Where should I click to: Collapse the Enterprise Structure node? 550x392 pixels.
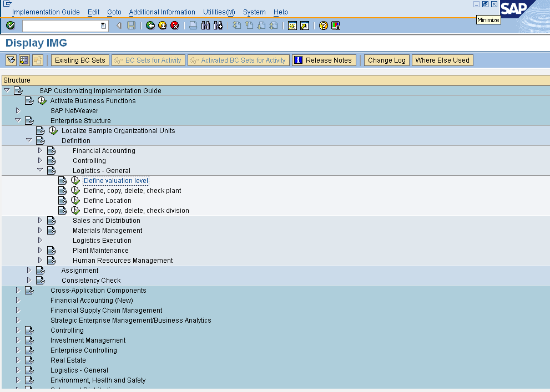(18, 120)
